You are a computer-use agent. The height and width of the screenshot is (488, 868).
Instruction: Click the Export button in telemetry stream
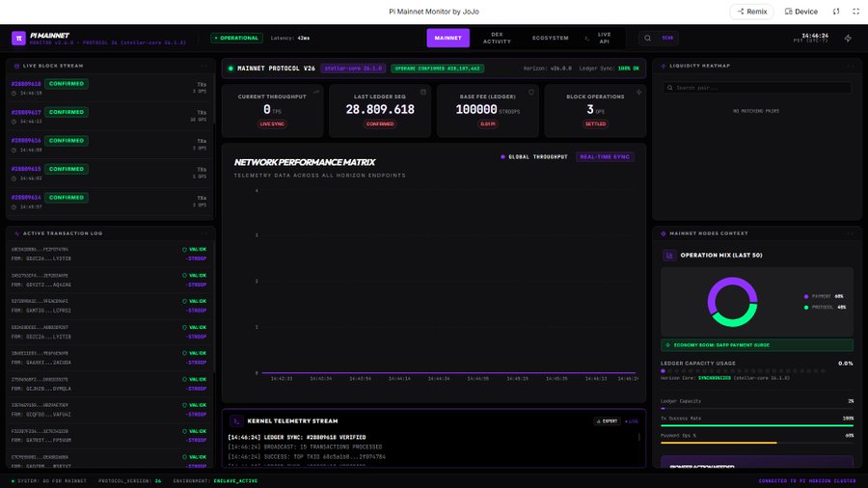(608, 421)
